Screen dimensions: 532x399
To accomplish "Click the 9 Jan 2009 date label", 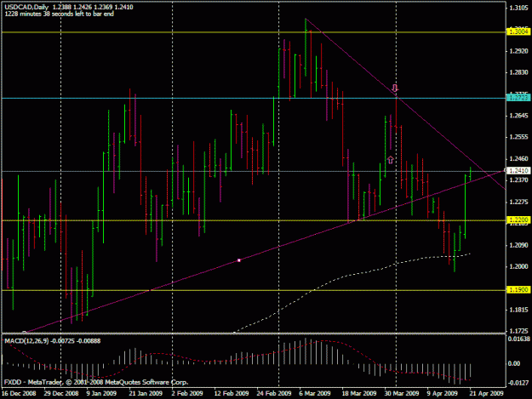I will click(x=101, y=393).
